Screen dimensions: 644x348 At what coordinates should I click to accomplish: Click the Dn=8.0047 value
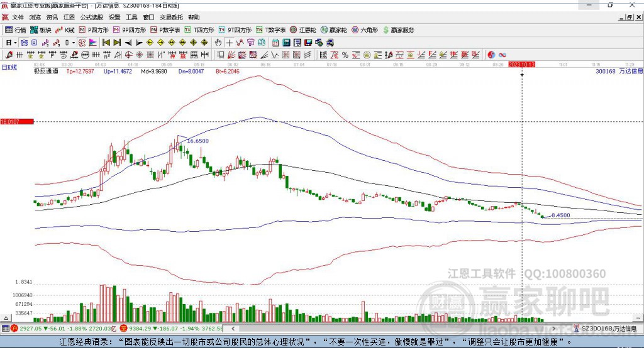point(191,72)
